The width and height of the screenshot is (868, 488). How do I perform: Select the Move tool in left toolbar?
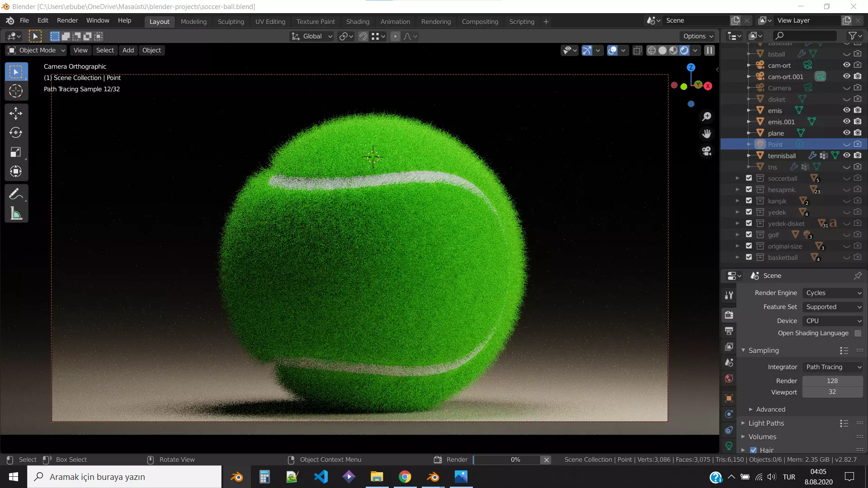pos(16,113)
